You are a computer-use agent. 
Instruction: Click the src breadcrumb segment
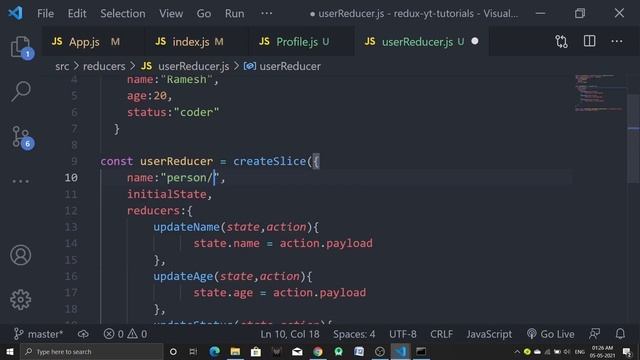coord(62,66)
